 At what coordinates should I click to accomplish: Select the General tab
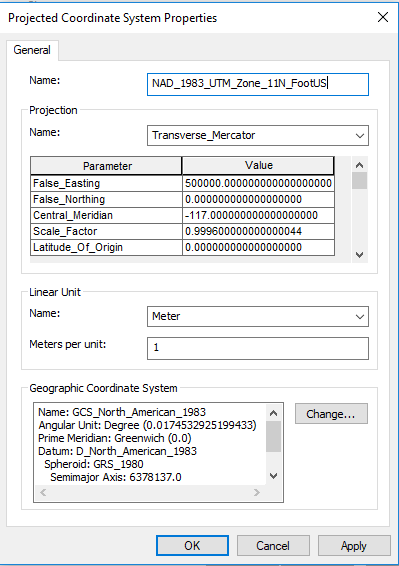[32, 50]
